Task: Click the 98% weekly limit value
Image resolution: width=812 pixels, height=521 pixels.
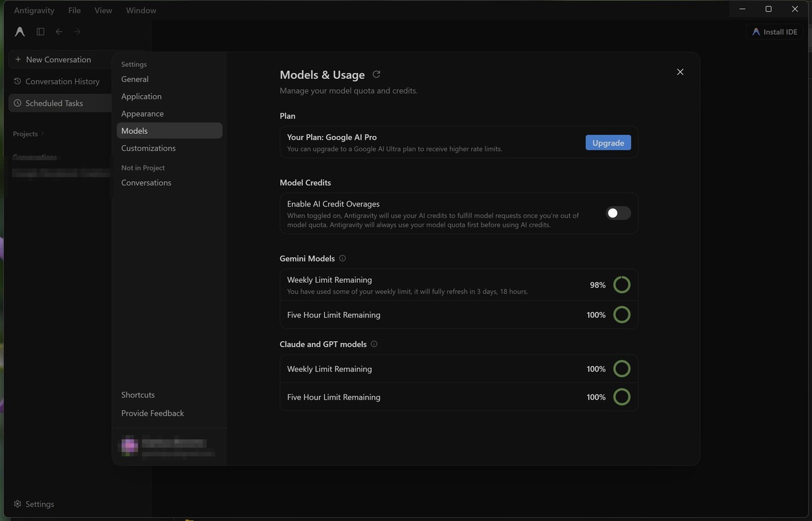Action: pos(597,285)
